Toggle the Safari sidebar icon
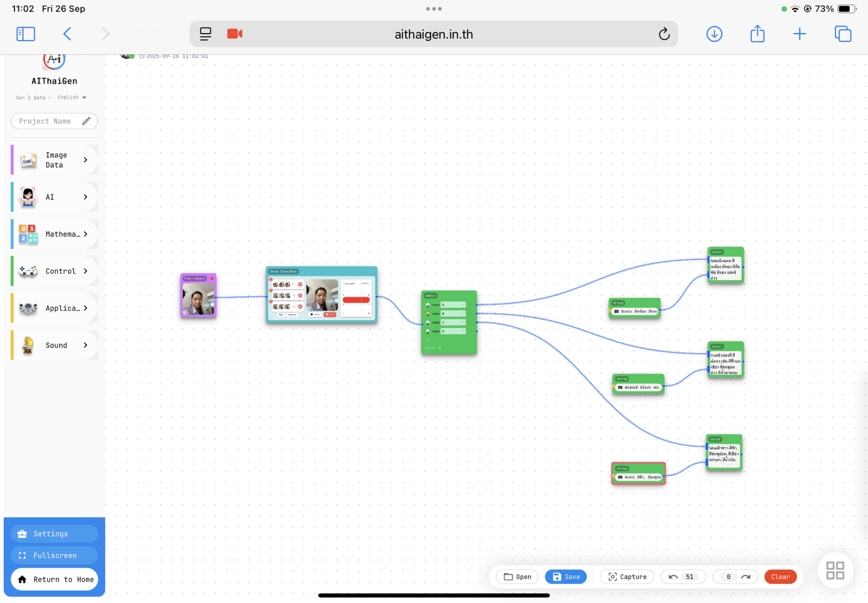The width and height of the screenshot is (868, 603). pyautogui.click(x=25, y=34)
